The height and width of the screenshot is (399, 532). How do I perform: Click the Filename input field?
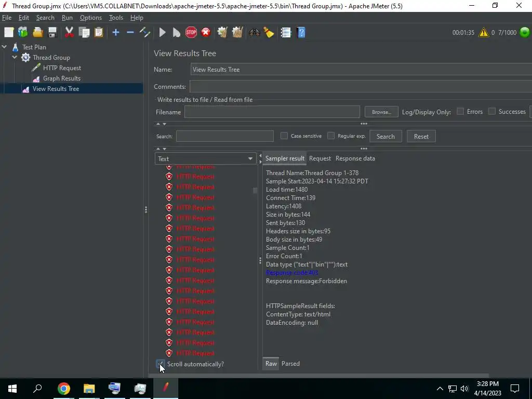click(272, 112)
